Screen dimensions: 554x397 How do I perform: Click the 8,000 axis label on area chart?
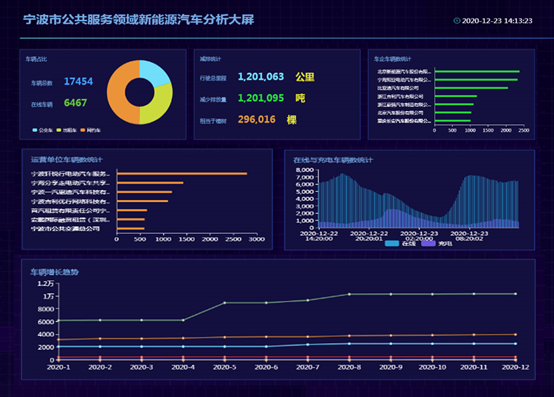point(305,170)
